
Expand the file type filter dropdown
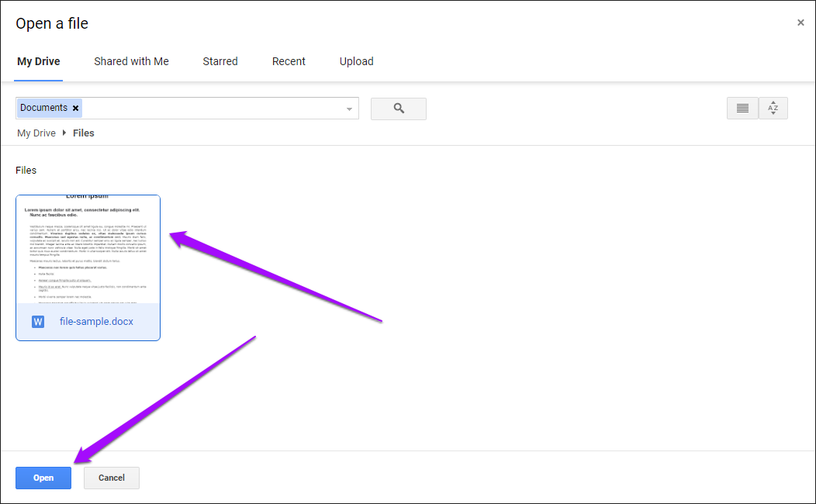pos(349,109)
